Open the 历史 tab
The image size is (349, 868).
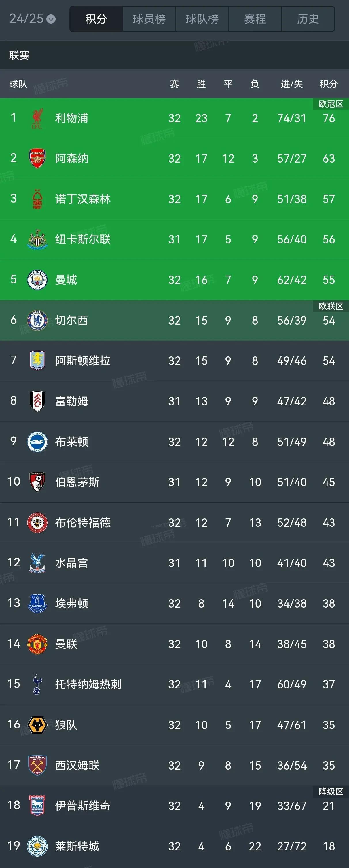(x=308, y=19)
